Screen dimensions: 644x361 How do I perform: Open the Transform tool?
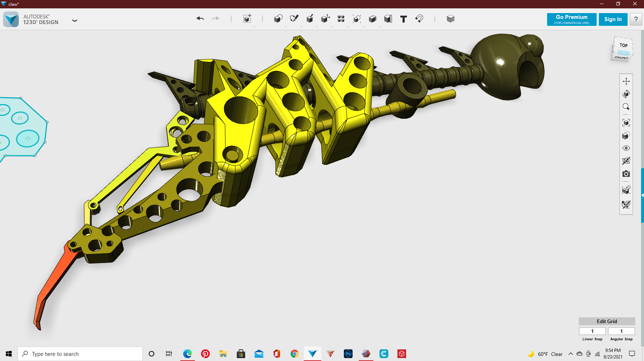click(247, 19)
